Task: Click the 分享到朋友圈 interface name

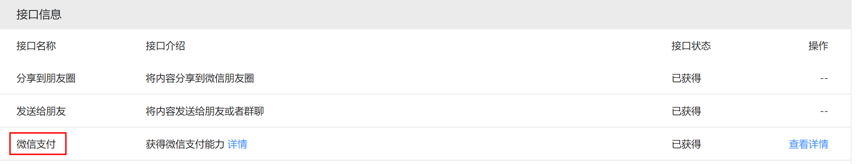Action: (x=46, y=78)
